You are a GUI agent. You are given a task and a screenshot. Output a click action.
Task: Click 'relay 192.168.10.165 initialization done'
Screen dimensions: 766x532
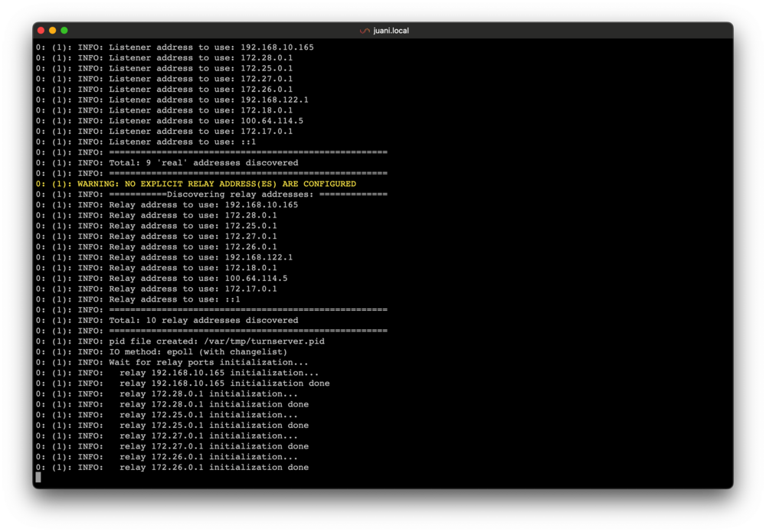pos(224,383)
